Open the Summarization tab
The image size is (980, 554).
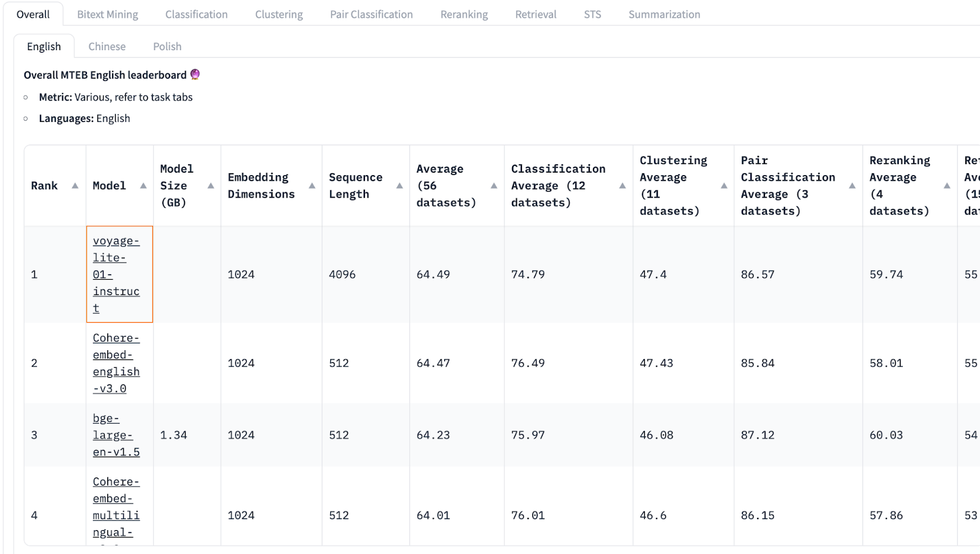664,14
